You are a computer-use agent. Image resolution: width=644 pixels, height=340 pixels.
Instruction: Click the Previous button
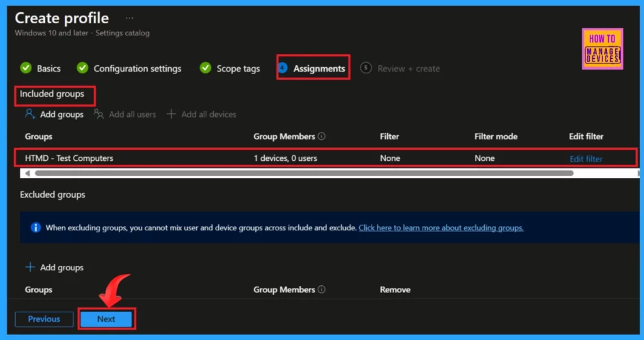coord(44,319)
